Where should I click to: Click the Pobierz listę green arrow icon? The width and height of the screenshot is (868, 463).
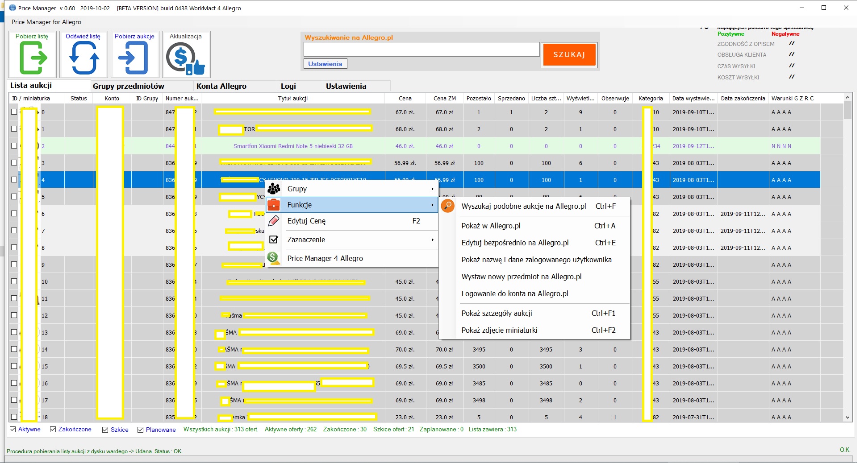click(x=33, y=58)
